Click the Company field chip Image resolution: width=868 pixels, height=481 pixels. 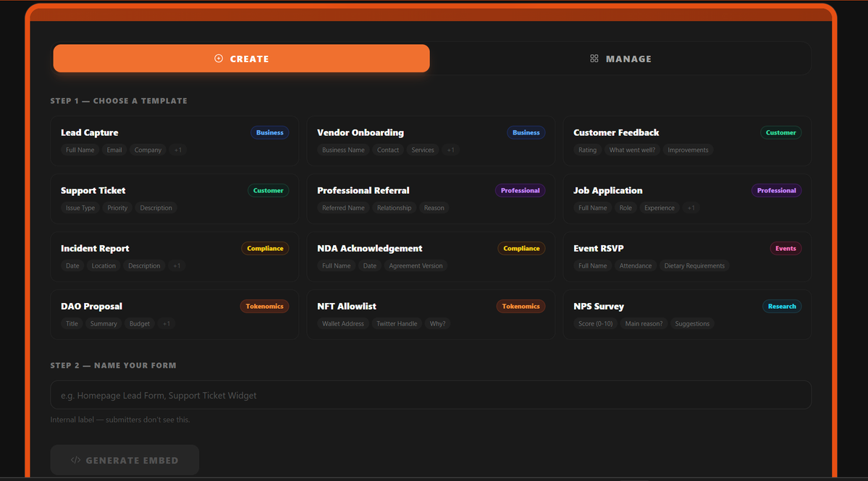pyautogui.click(x=148, y=150)
